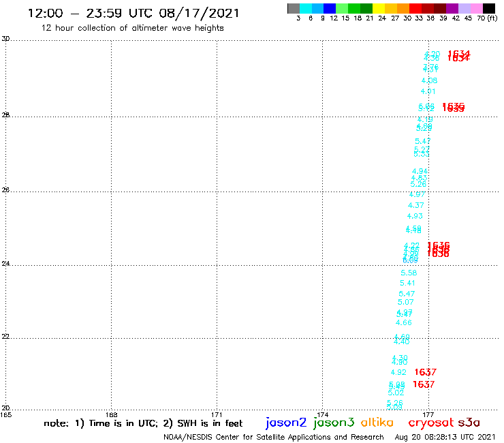Select the longitude axis label 177
The image size is (504, 443).
pos(428,415)
